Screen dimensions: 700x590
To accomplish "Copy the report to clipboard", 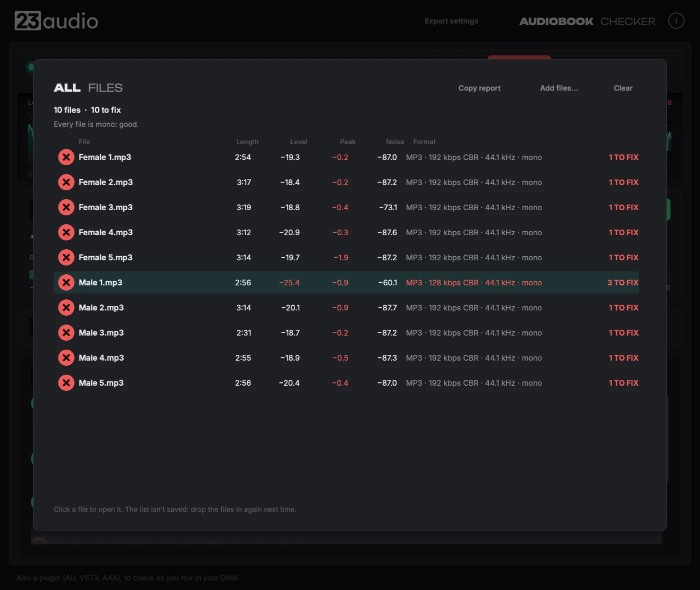I will click(479, 88).
